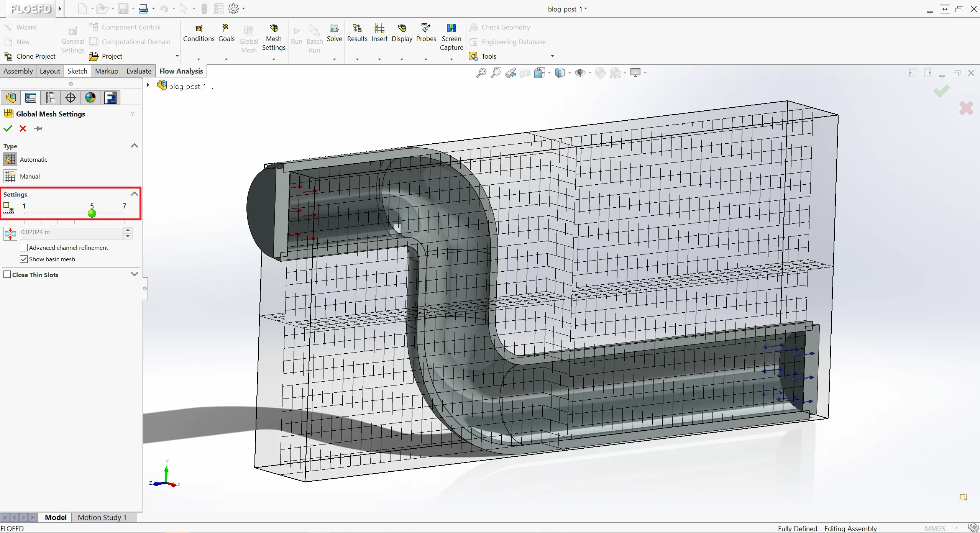
Task: Open the Probes tool
Action: coord(426,33)
